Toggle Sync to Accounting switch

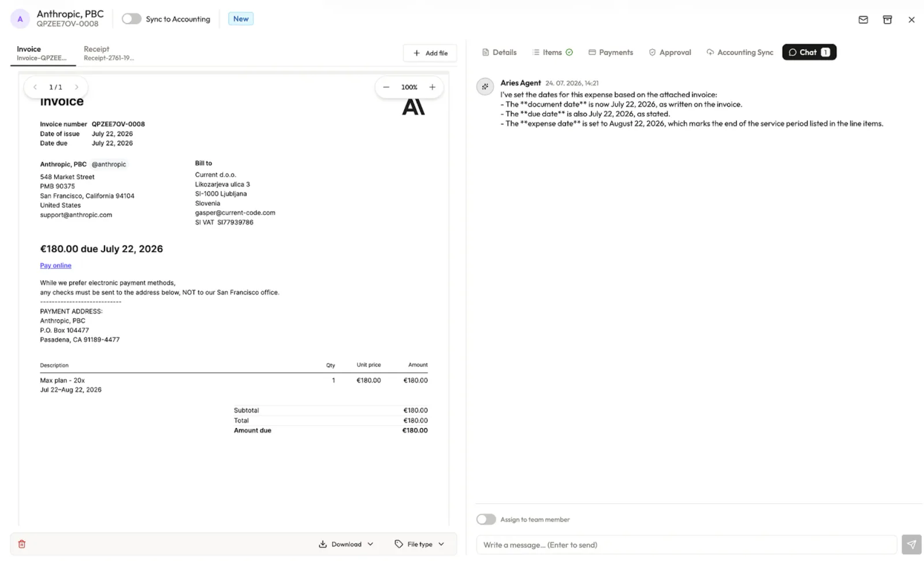point(132,19)
